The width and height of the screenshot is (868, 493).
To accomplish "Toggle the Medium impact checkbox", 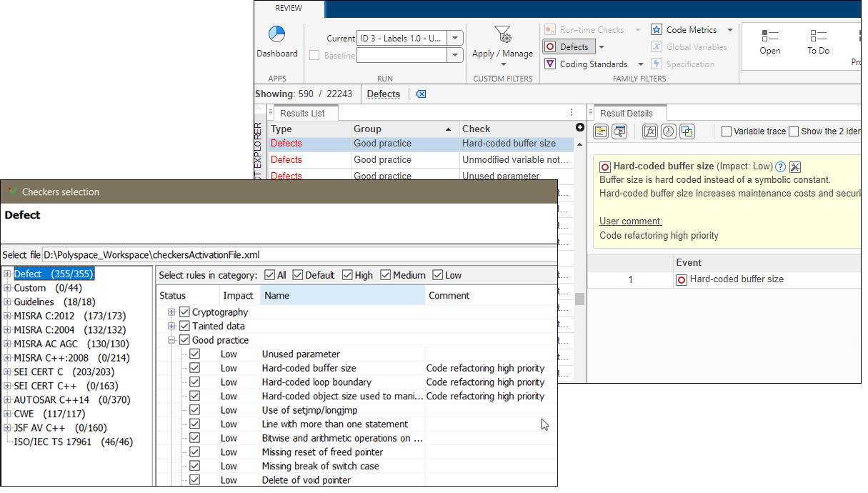I will coord(386,275).
